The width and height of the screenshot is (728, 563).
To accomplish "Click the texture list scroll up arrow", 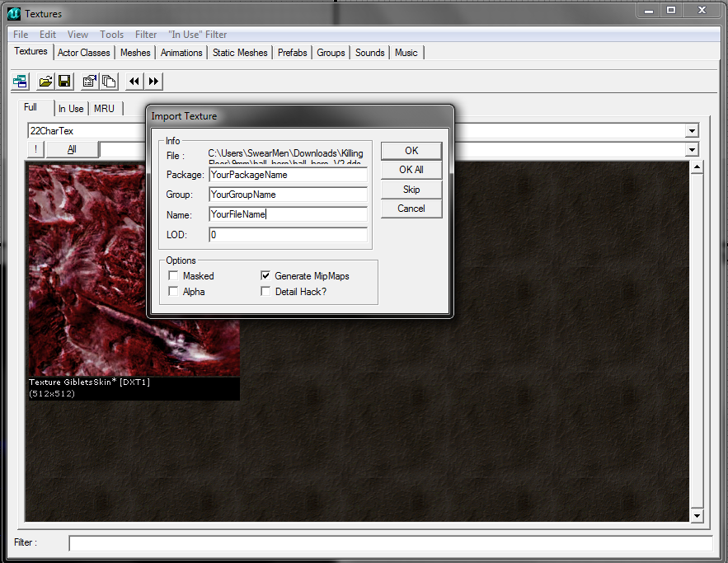I will pos(697,167).
